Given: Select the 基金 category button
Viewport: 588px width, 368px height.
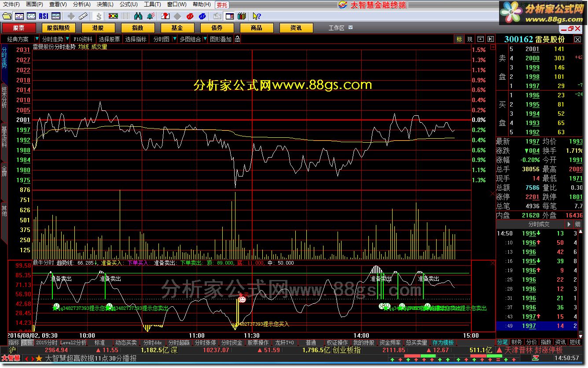Looking at the screenshot, I should click(177, 28).
